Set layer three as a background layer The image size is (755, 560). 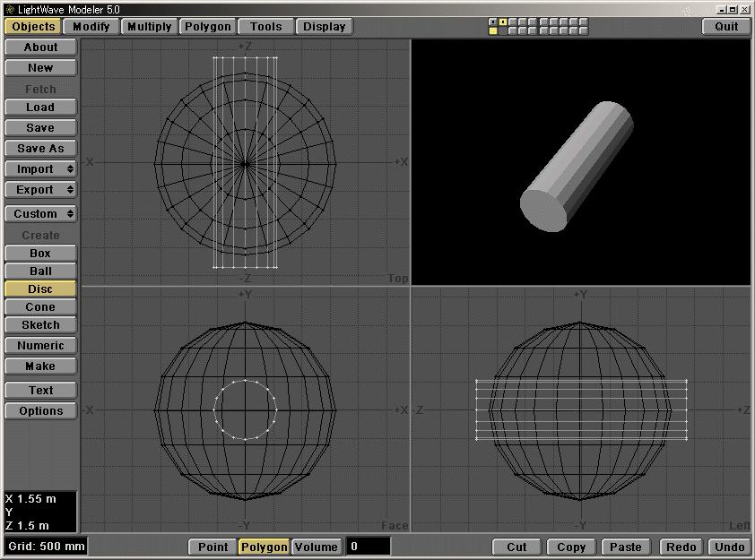point(512,30)
